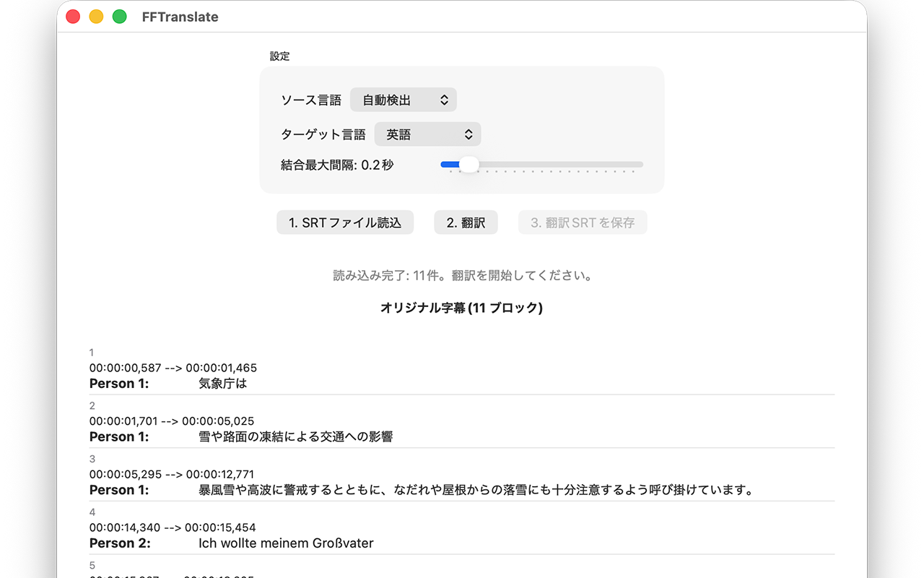Click timestamp 00:00:14,340 of block 4
Screen dimensions: 924x578
pos(125,527)
